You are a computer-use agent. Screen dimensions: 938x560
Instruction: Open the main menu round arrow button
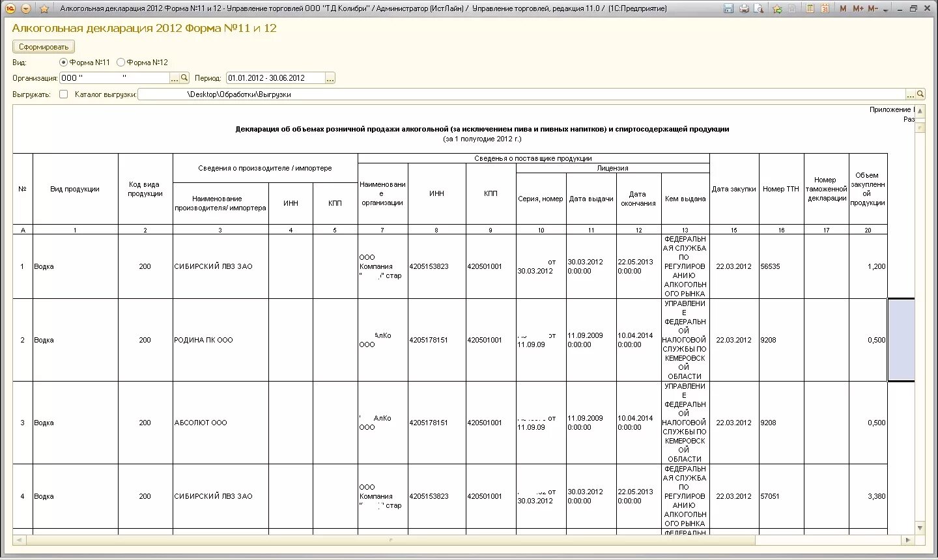coord(26,8)
